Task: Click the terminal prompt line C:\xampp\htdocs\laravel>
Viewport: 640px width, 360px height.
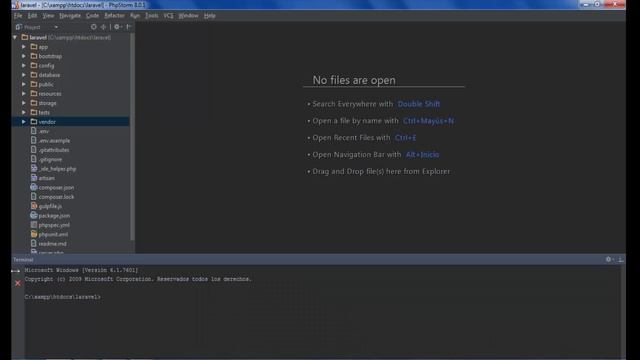Action: pyautogui.click(x=62, y=297)
